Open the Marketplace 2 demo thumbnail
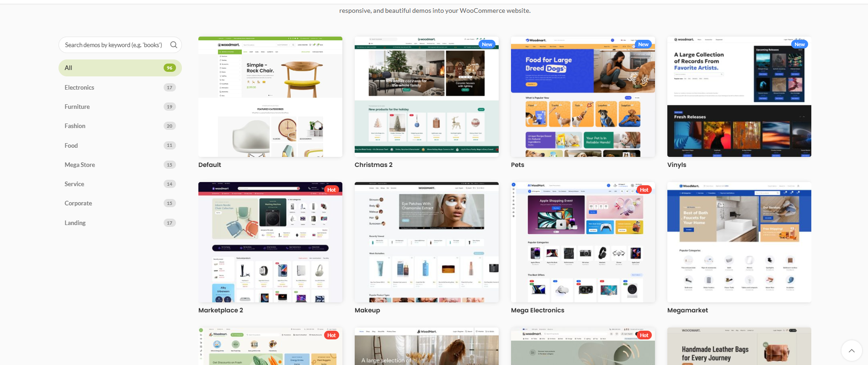This screenshot has width=868, height=365. point(270,242)
